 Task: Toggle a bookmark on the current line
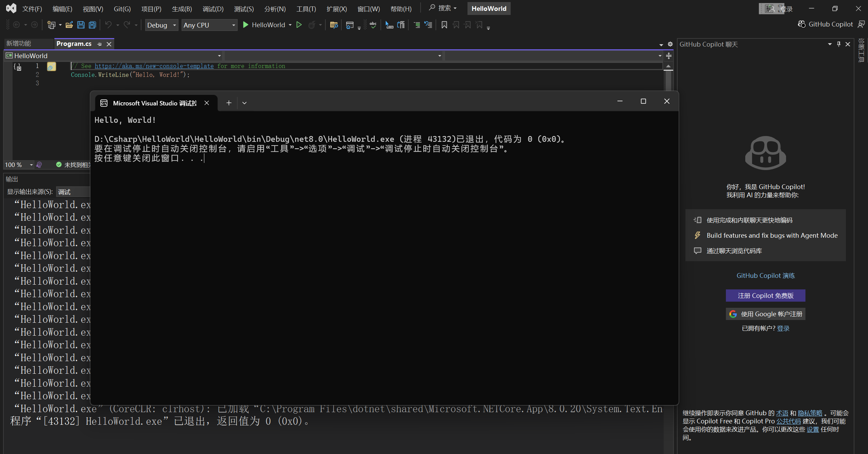(x=444, y=25)
